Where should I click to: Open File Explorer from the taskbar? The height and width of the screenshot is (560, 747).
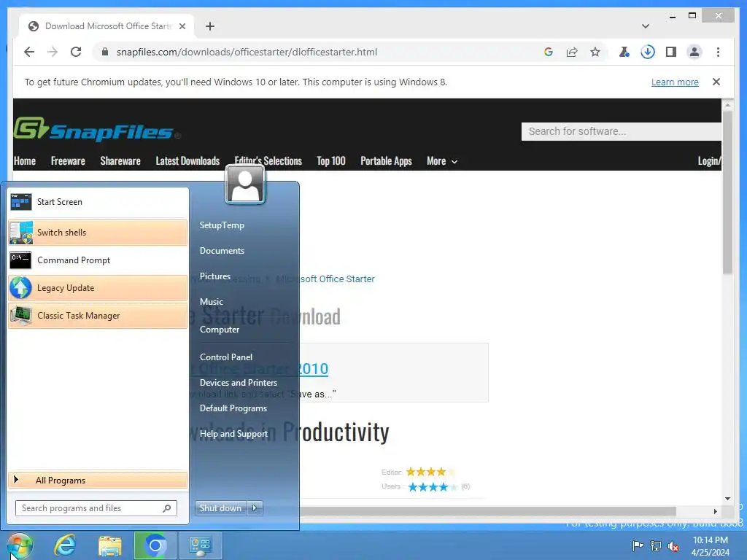(x=110, y=545)
